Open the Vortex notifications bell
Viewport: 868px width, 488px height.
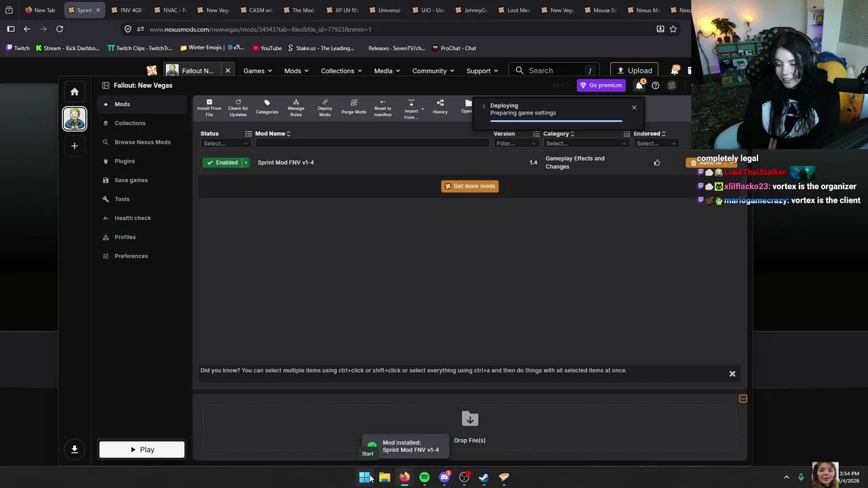(x=639, y=85)
